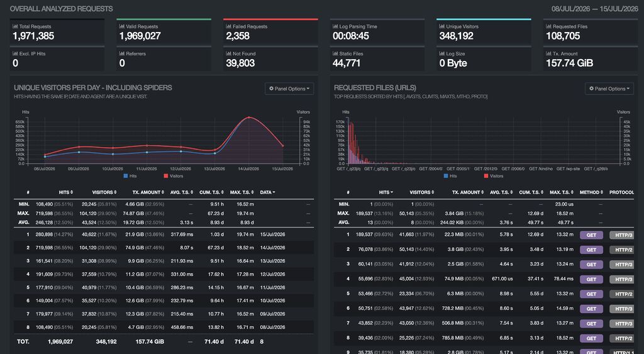
Task: Toggle blue Hits legend in visitors-per-day chart
Action: click(x=130, y=176)
